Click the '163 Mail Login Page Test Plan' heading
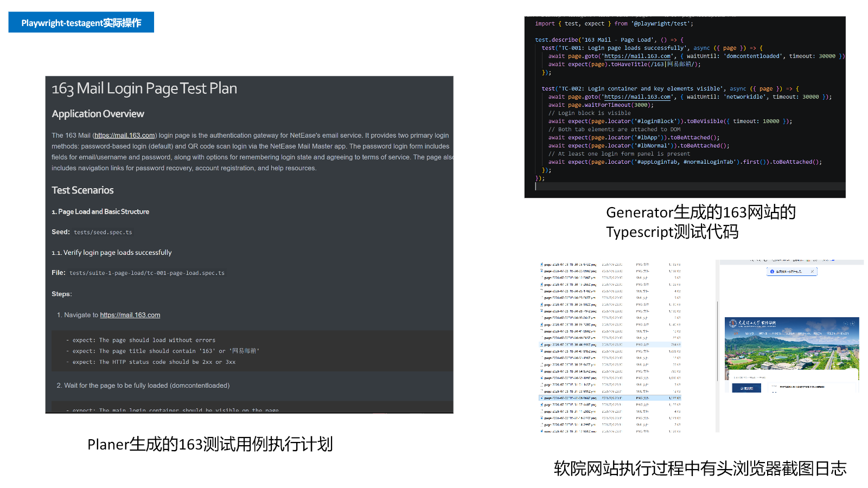This screenshot has width=868, height=488. [x=144, y=88]
